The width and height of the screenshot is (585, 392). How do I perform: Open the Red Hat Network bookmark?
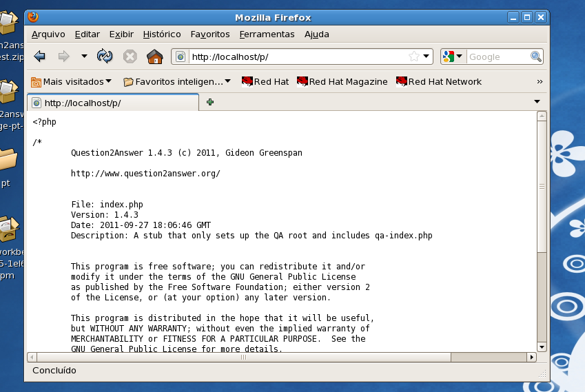(x=438, y=81)
